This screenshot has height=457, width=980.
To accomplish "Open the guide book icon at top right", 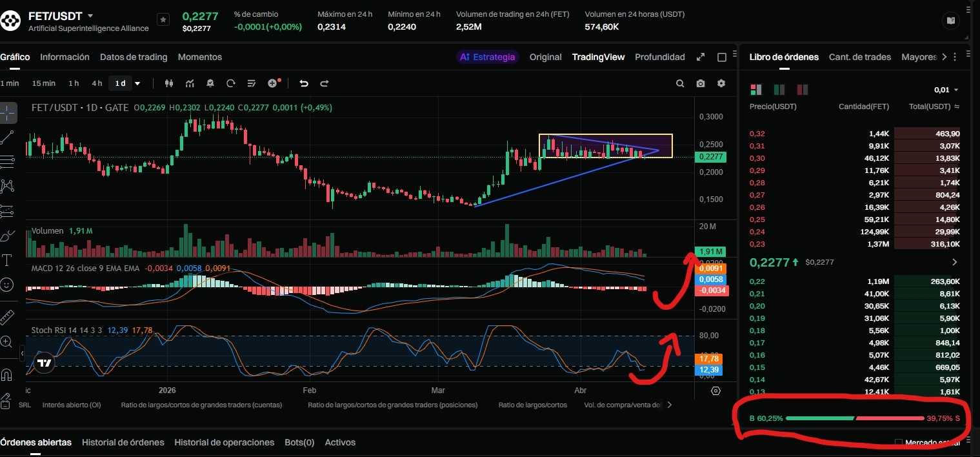I will click(x=950, y=21).
